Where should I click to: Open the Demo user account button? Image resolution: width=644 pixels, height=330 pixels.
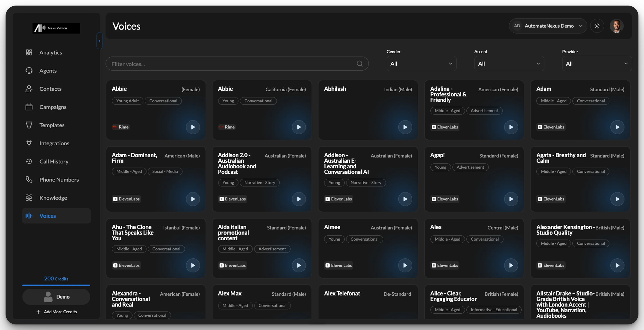point(56,297)
